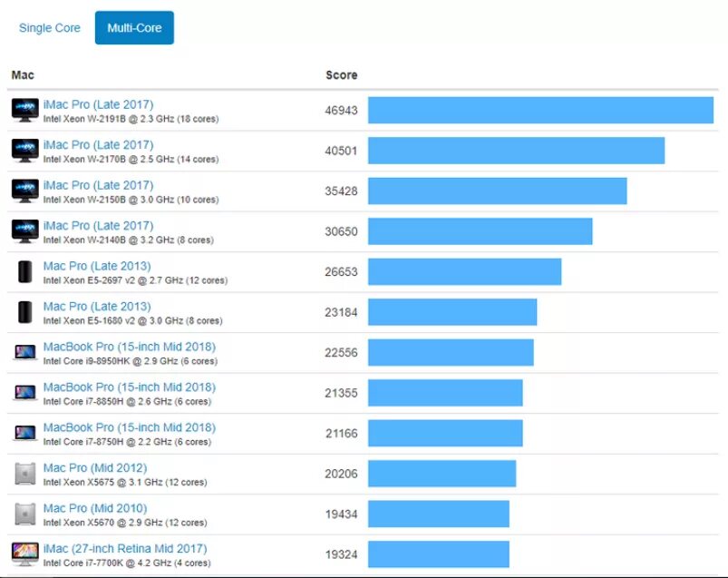
Task: Click MacBook Pro icon in i7-8850H row
Action: [25, 393]
